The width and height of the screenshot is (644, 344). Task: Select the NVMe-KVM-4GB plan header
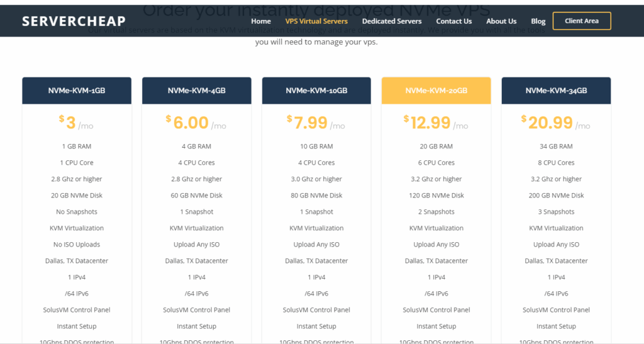click(197, 91)
